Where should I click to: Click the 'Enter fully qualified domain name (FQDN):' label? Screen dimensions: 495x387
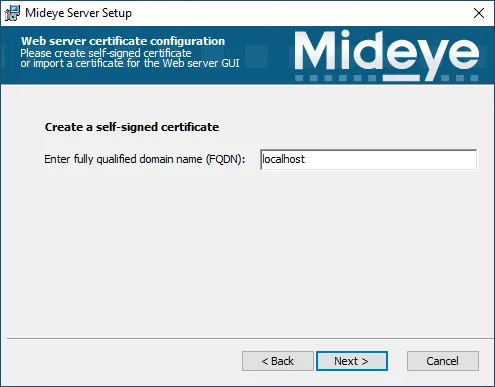pyautogui.click(x=145, y=159)
